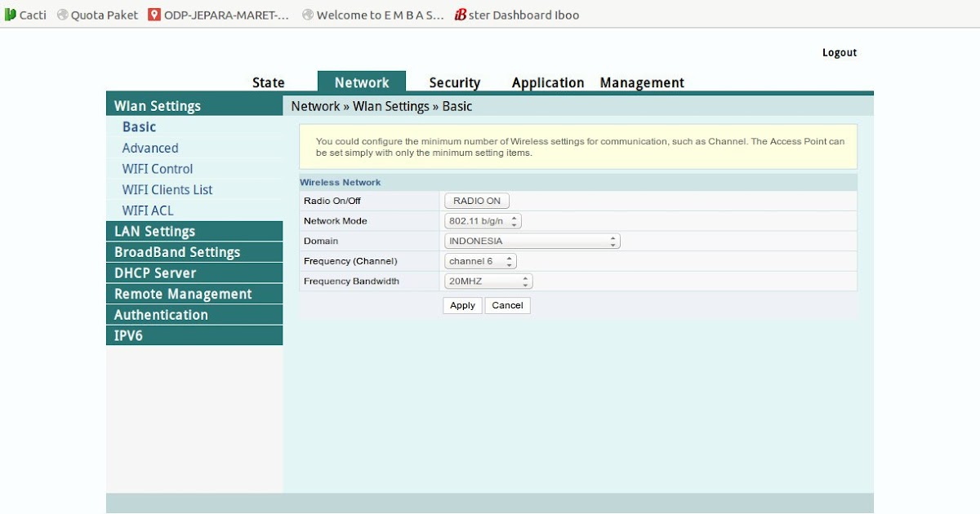Image resolution: width=980 pixels, height=514 pixels.
Task: Select the Advanced Wlan settings entry
Action: coord(150,148)
